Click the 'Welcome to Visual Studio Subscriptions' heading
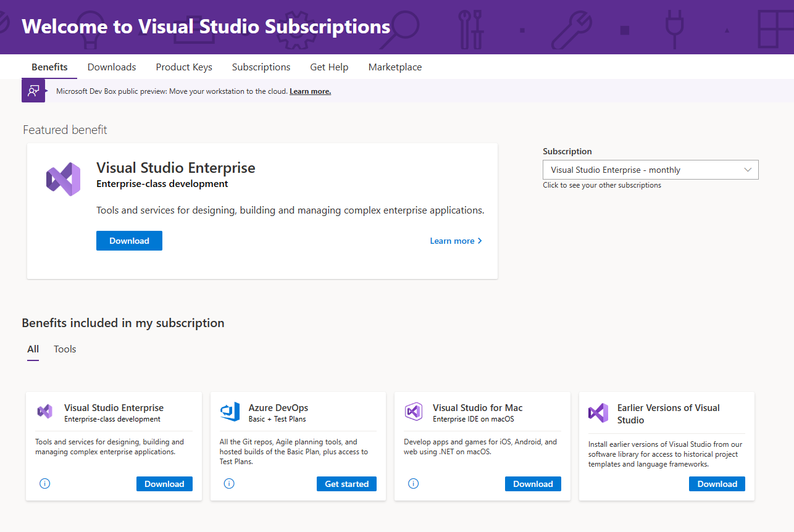 [x=206, y=27]
